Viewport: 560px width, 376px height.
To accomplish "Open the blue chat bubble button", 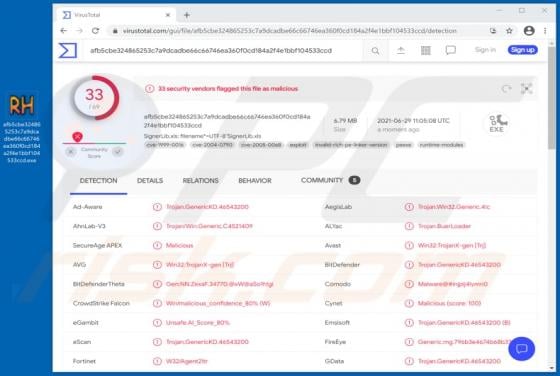I will (x=521, y=349).
